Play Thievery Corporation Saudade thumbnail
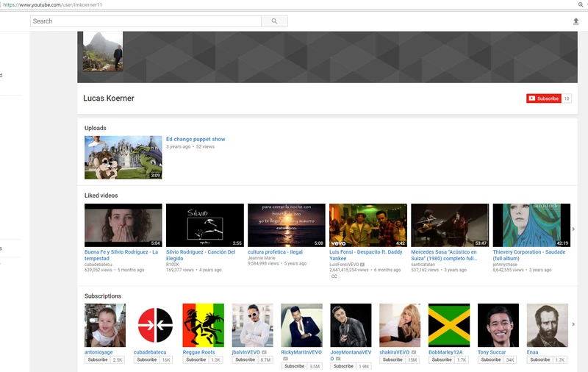The height and width of the screenshot is (372, 588). point(531,225)
